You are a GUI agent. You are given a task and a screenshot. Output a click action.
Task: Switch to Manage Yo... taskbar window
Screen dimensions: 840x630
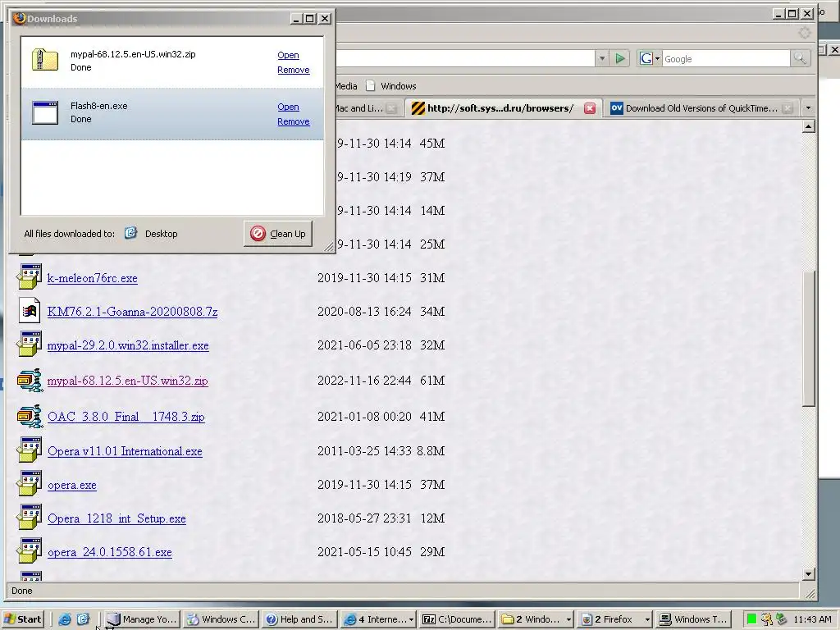pyautogui.click(x=141, y=619)
